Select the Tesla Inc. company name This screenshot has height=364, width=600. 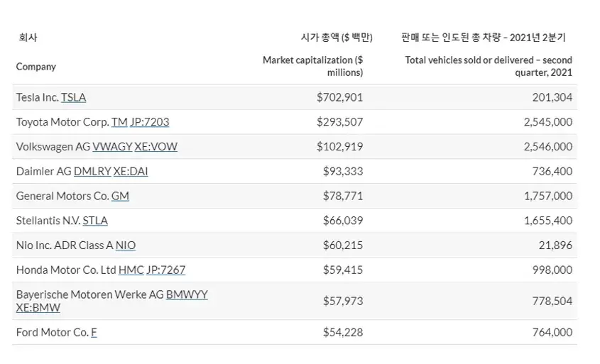[38, 97]
